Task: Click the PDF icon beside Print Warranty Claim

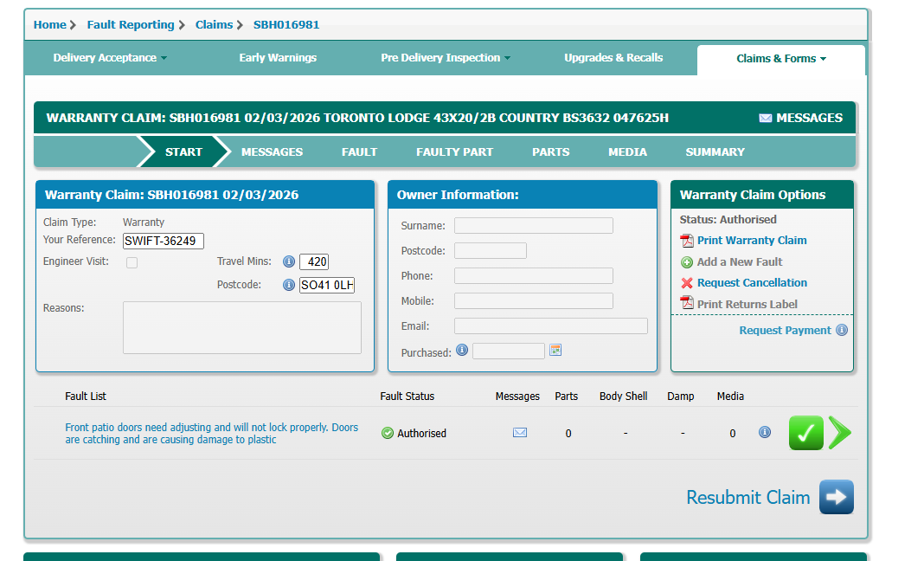Action: coord(687,241)
